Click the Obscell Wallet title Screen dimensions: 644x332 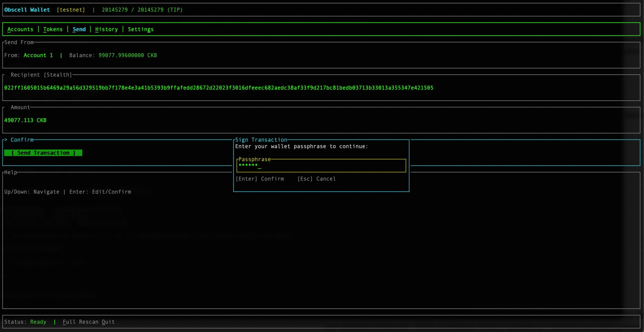click(27, 10)
